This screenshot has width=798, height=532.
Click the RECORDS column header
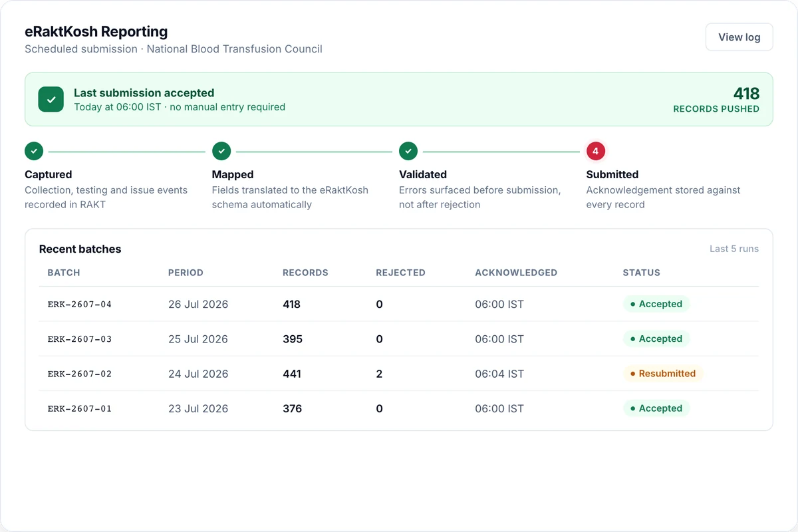[305, 273]
